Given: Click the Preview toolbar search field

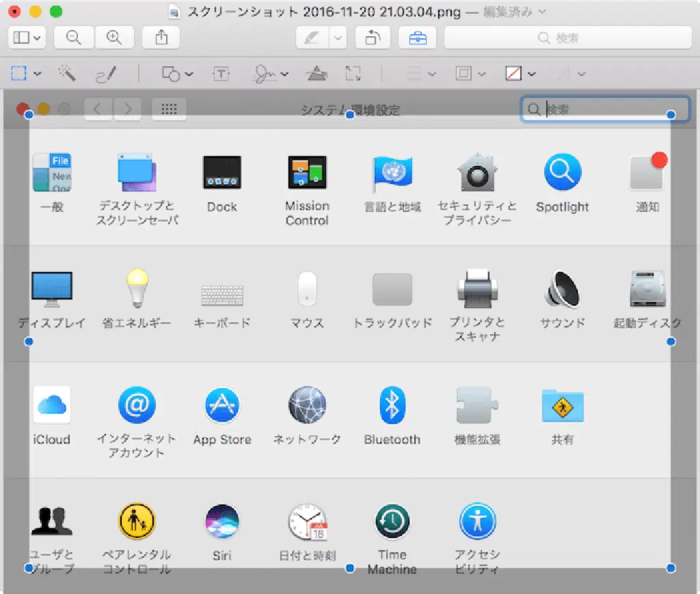Looking at the screenshot, I should (567, 38).
